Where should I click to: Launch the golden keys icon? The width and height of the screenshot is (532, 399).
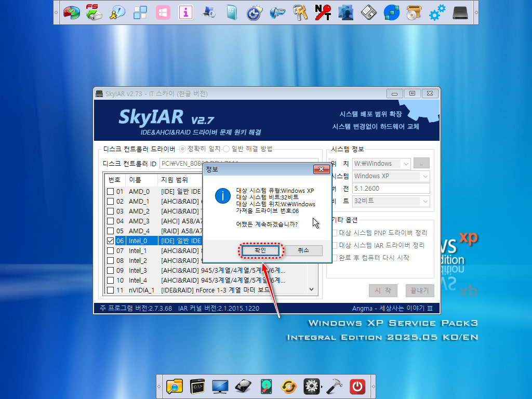[x=300, y=12]
